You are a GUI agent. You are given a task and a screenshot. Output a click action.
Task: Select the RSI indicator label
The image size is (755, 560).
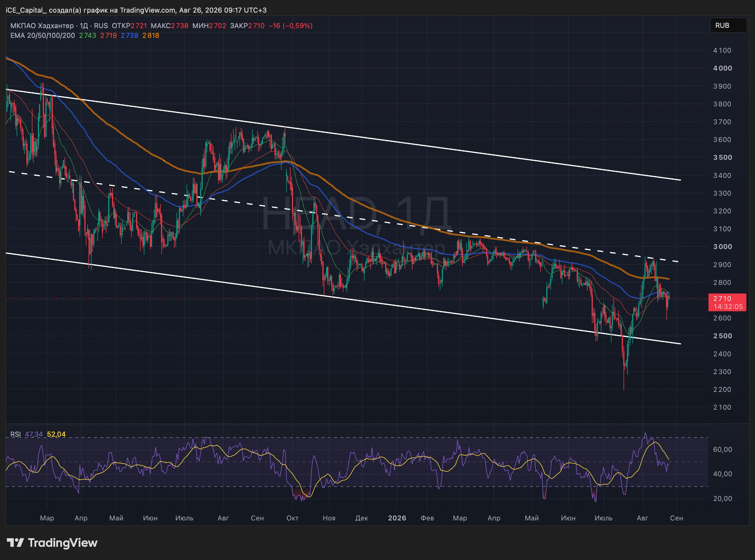[x=16, y=434]
